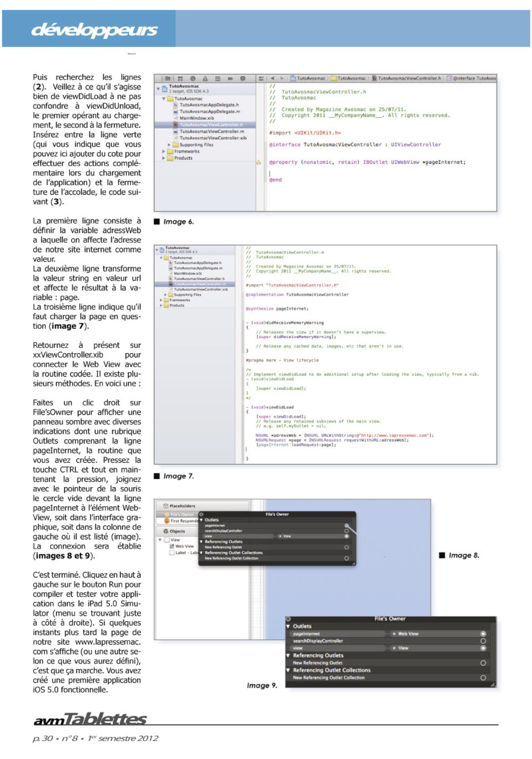The width and height of the screenshot is (532, 759).
Task: Open MainWindow.xib in Image 6 navigator
Action: [194, 118]
